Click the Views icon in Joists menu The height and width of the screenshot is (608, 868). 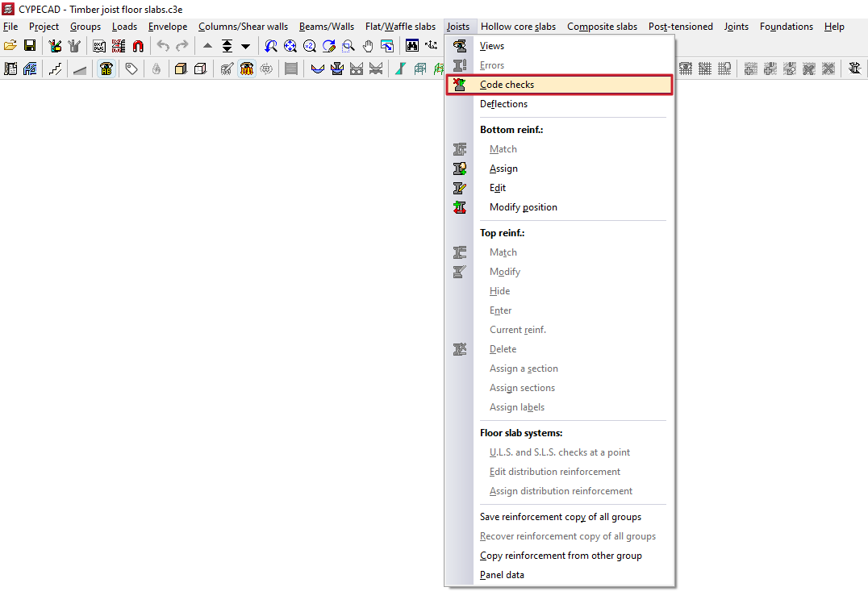(x=460, y=46)
